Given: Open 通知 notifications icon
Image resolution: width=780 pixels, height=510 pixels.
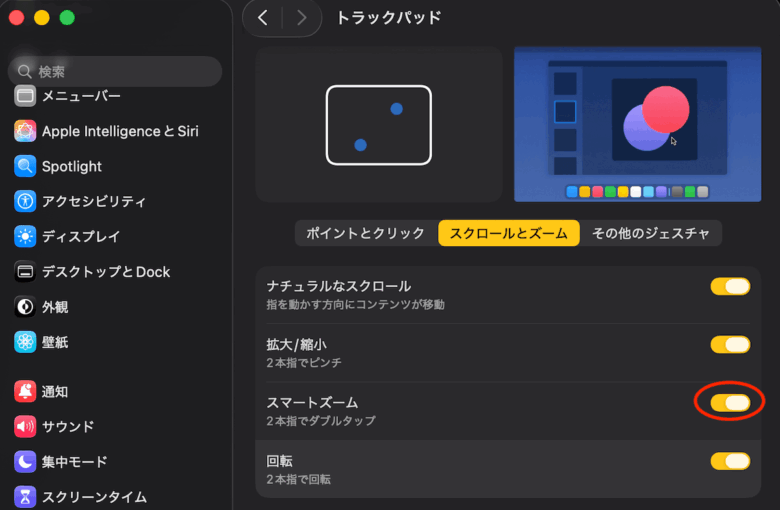Looking at the screenshot, I should tap(25, 392).
